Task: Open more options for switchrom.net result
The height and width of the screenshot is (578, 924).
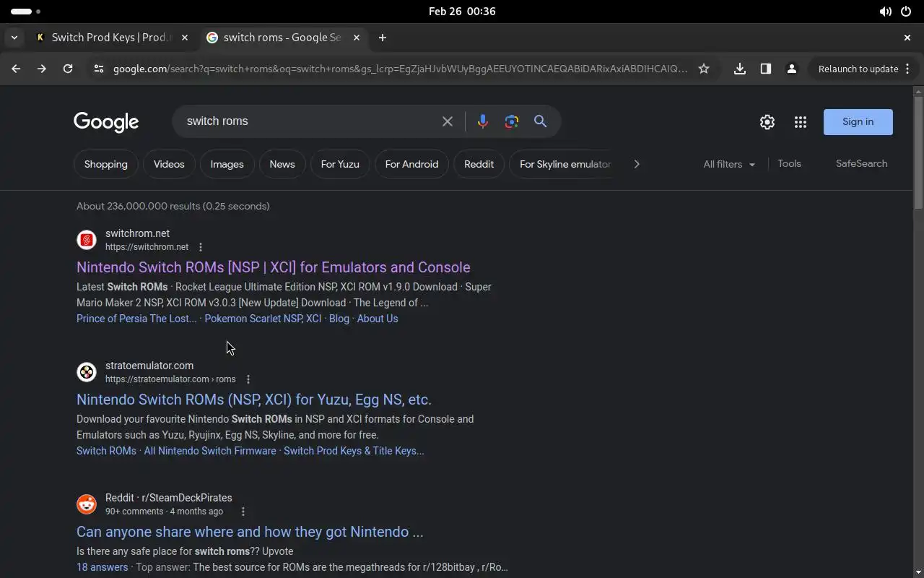Action: 201,247
